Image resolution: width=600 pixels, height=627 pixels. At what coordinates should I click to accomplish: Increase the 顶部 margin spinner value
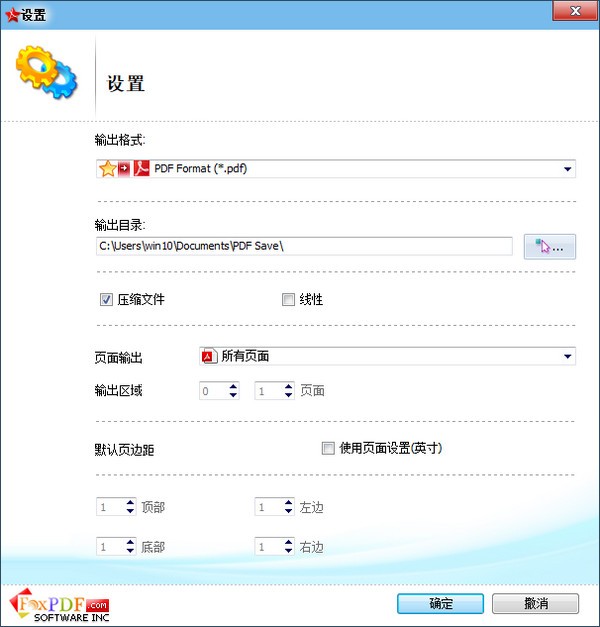pos(130,502)
